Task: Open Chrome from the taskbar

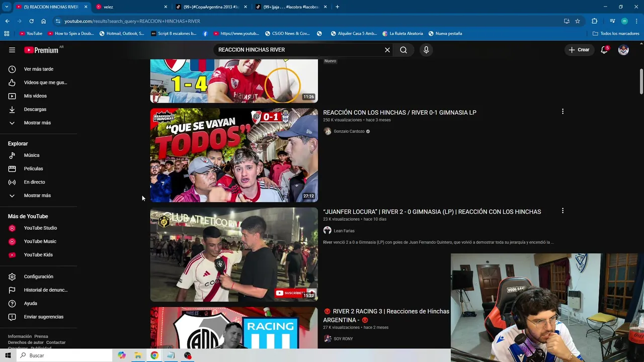Action: (x=154, y=355)
